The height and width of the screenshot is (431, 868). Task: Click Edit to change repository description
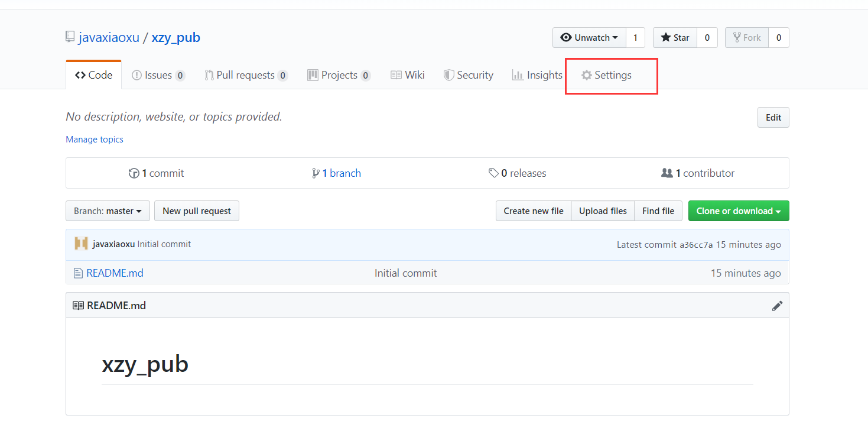(x=773, y=117)
